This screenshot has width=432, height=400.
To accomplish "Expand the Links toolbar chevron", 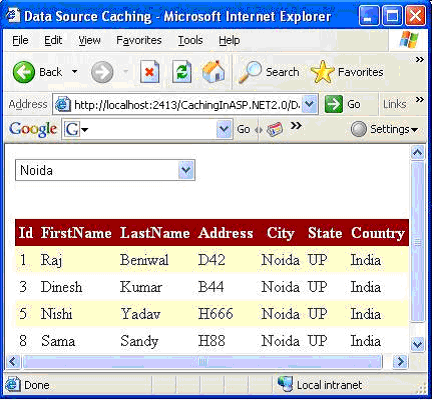I will (x=420, y=100).
